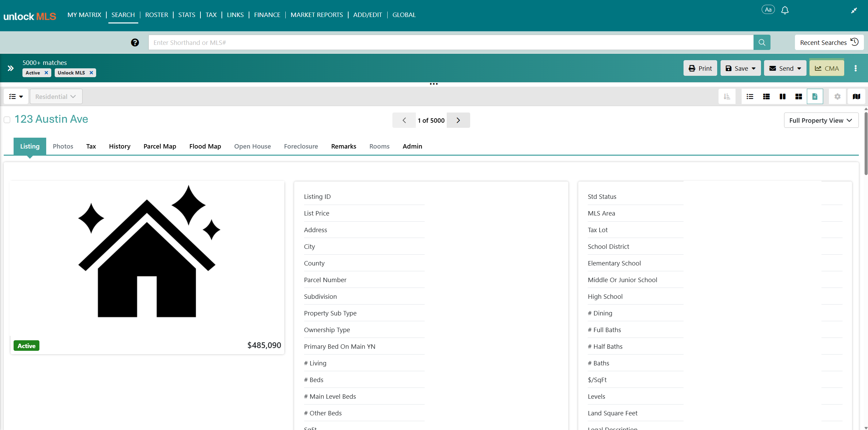Open the TAX menu in the top bar

[x=211, y=15]
